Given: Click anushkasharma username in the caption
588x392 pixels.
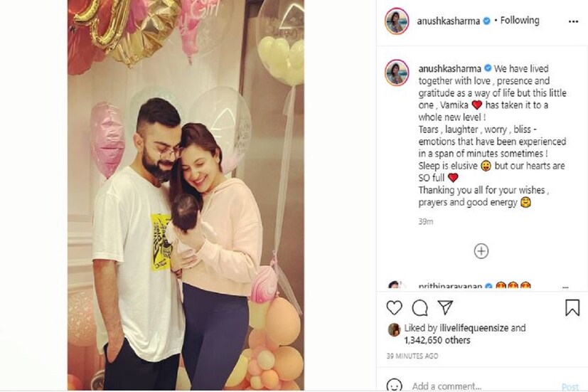Looking at the screenshot, I should [x=449, y=68].
